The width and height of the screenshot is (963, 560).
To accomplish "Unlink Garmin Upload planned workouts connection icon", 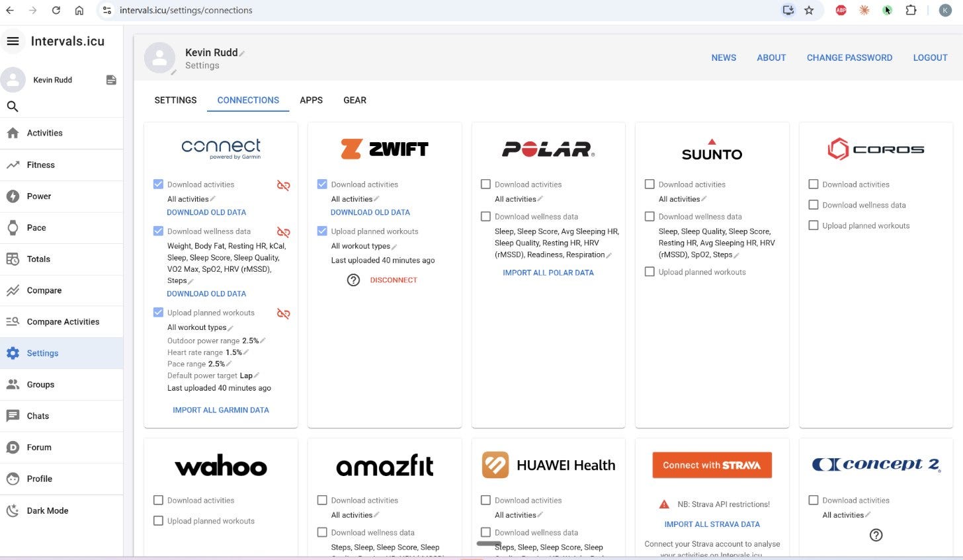I will click(283, 313).
